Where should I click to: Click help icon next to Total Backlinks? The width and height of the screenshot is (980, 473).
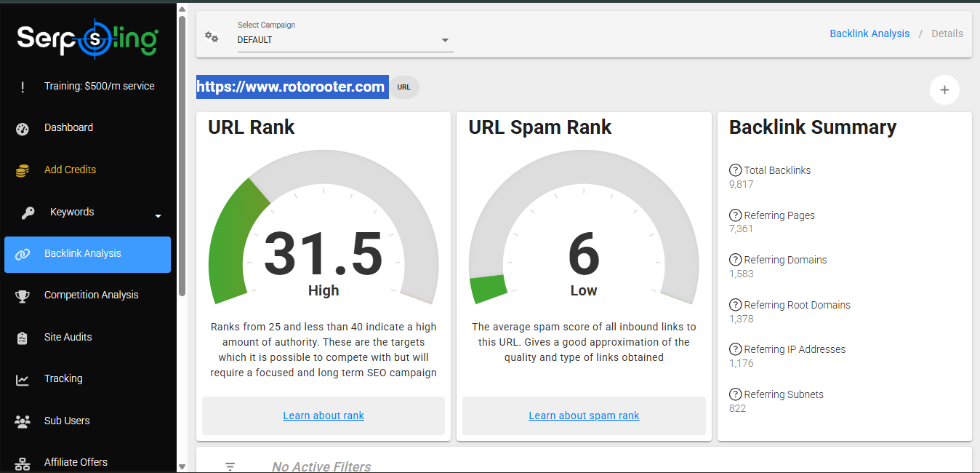click(x=735, y=170)
